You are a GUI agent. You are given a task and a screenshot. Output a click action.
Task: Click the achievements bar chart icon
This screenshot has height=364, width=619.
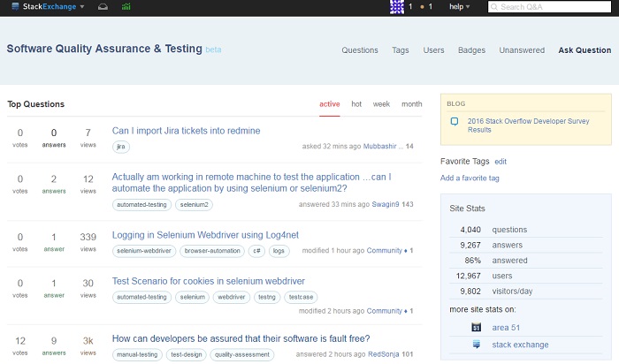[126, 7]
